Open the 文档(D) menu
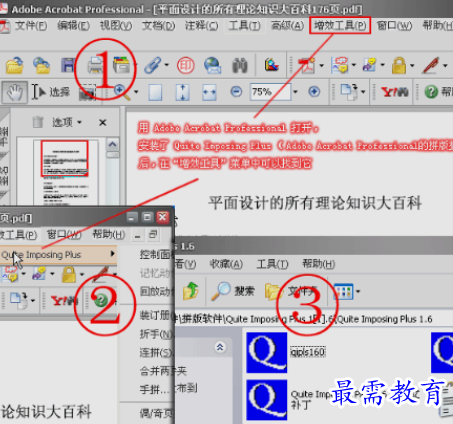453x424 pixels. [158, 26]
